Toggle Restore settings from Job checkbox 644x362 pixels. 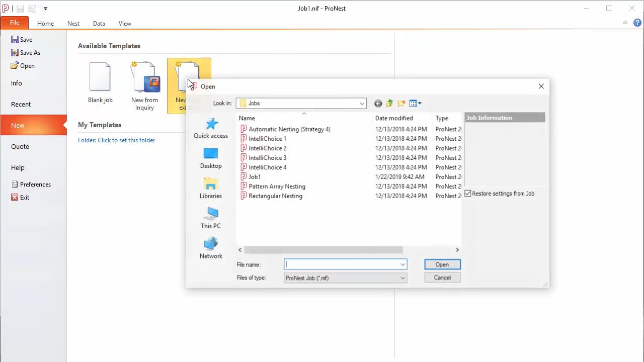[468, 194]
